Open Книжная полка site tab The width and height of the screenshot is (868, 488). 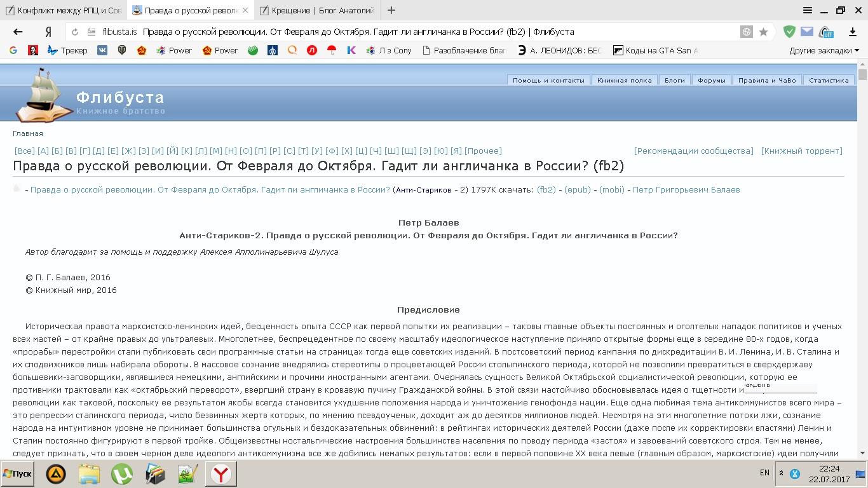pos(625,80)
